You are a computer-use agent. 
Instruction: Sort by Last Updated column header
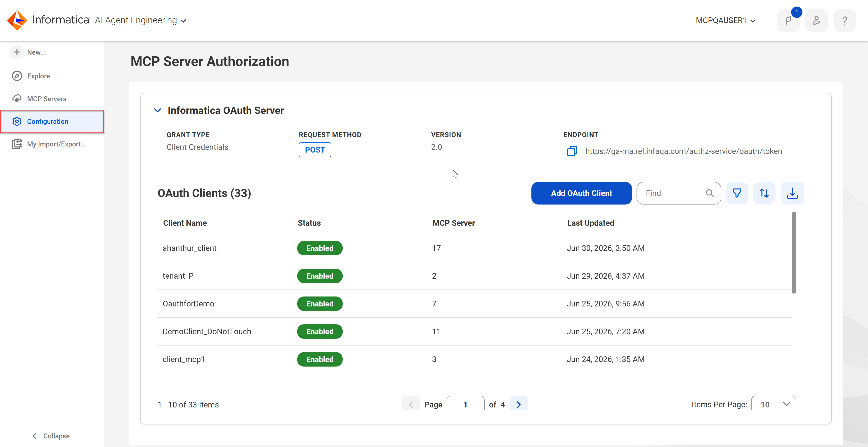590,223
